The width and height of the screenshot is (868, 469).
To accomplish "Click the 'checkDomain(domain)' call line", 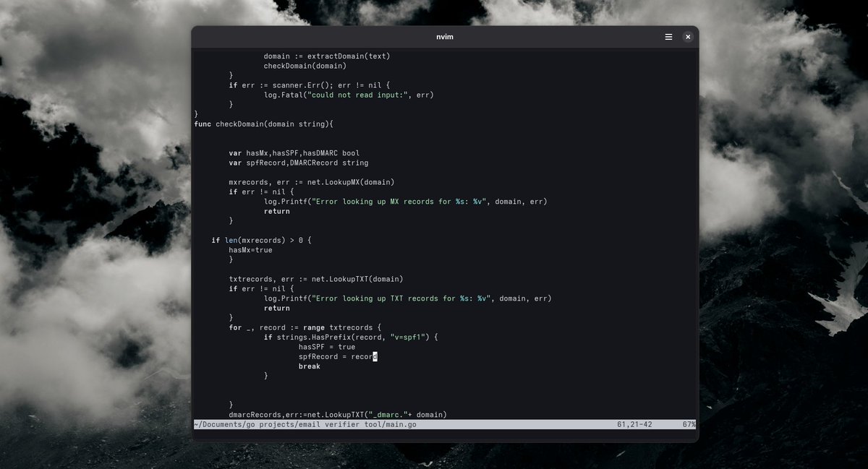I will click(x=305, y=66).
